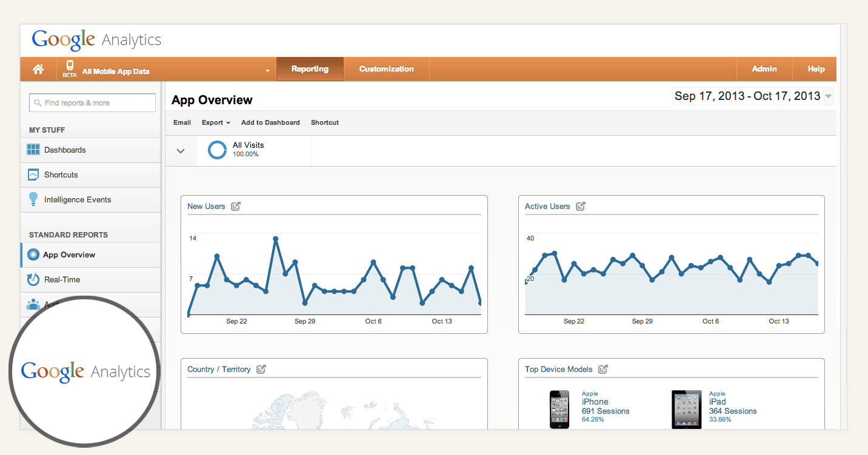
Task: Open Top Device Models widget export icon
Action: [x=603, y=370]
